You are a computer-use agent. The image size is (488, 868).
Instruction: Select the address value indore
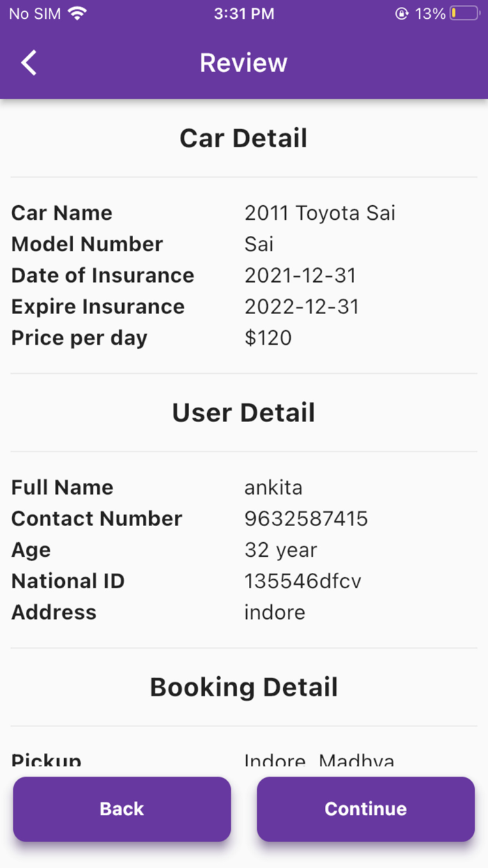274,612
